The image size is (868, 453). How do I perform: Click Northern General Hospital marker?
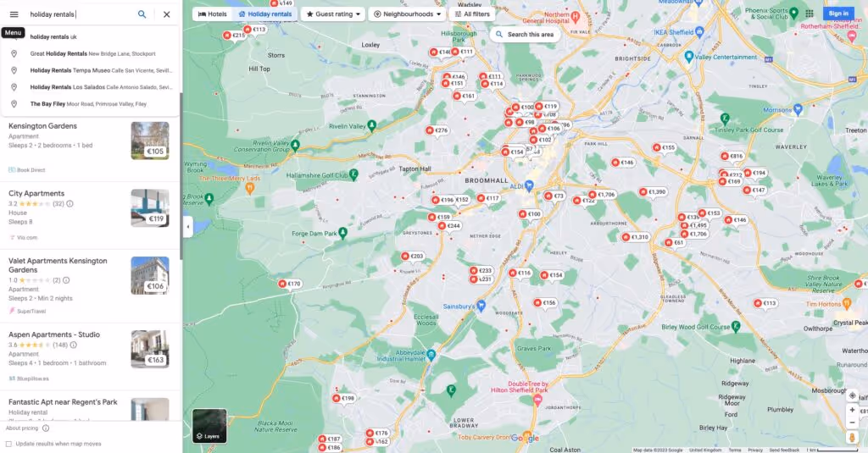576,17
